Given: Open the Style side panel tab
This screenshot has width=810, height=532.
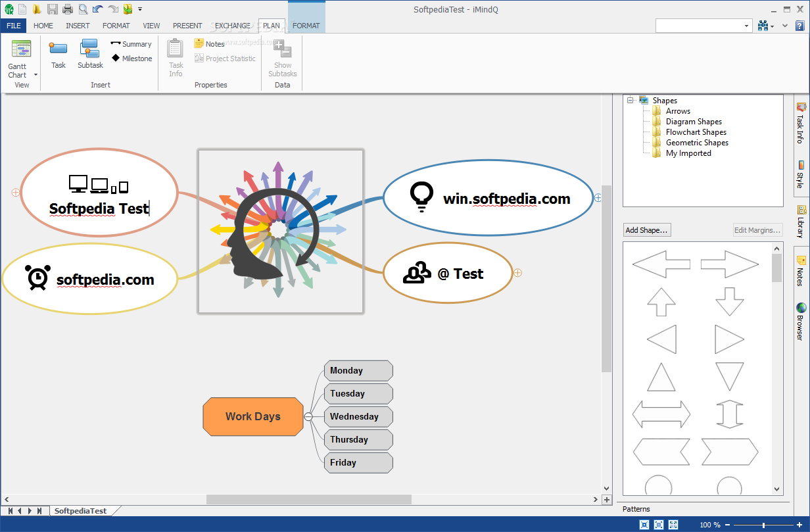Looking at the screenshot, I should [800, 174].
